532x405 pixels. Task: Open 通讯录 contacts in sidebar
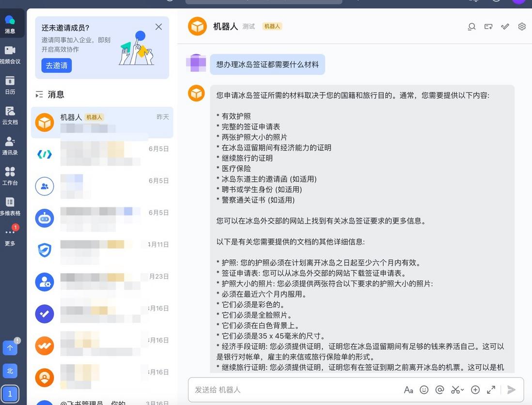[10, 145]
